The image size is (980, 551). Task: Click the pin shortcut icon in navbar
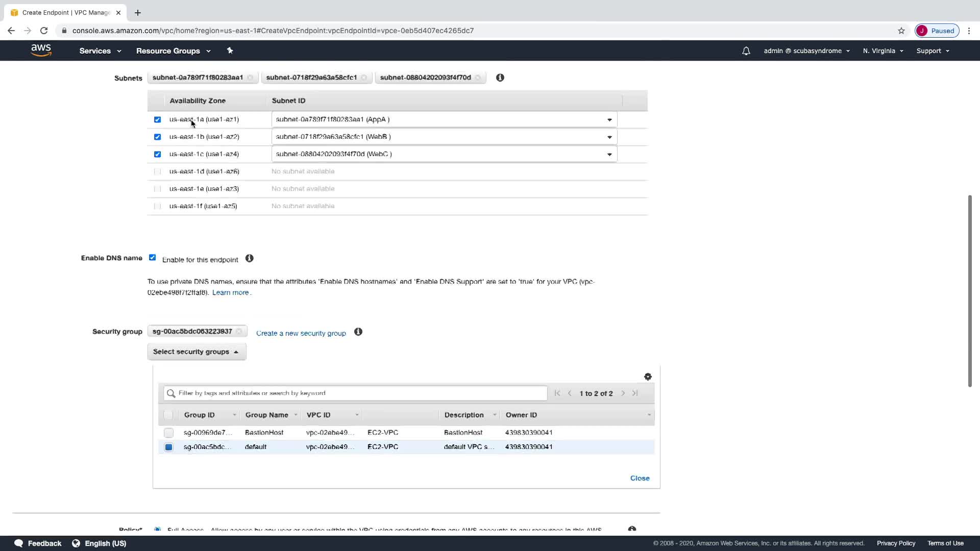[x=230, y=51]
